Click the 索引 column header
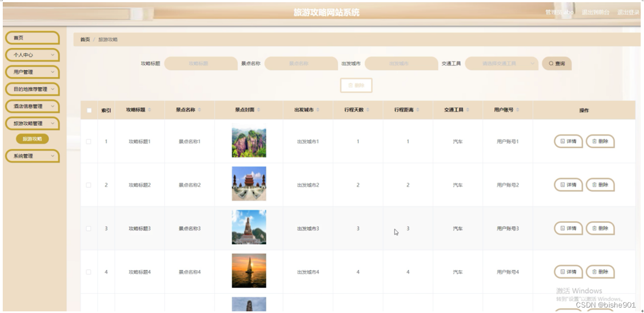The height and width of the screenshot is (313, 644). click(106, 110)
